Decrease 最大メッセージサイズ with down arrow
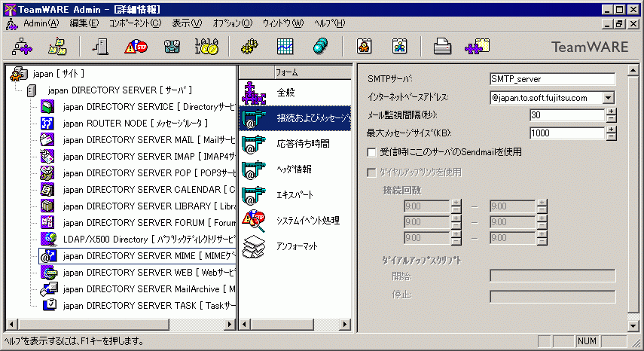Viewport: 644px width, 351px height. click(611, 136)
